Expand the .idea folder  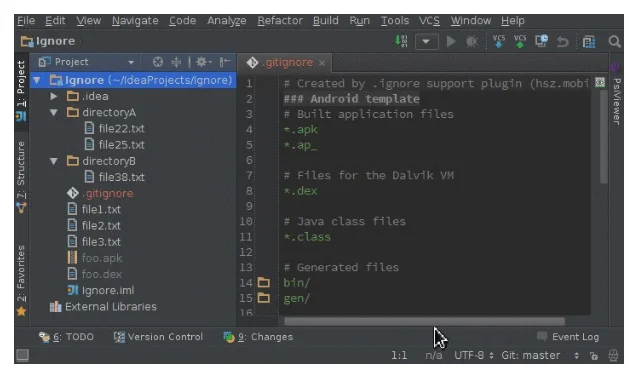pyautogui.click(x=54, y=96)
